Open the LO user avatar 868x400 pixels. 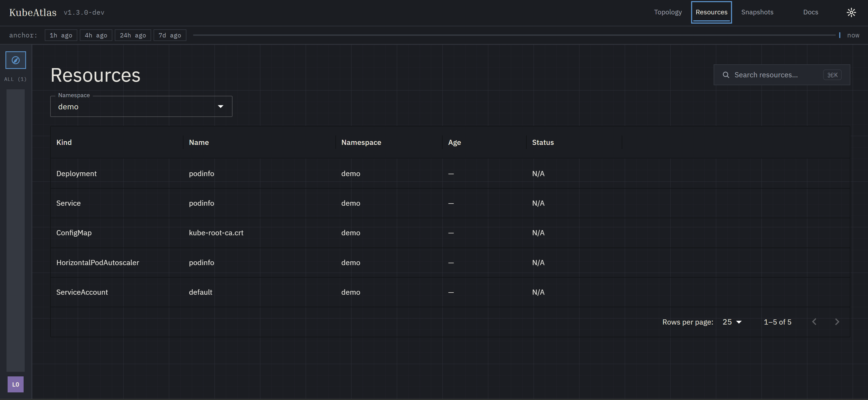[15, 384]
